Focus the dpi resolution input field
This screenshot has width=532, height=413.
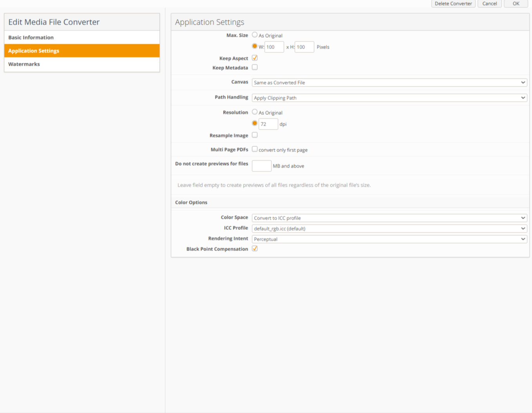(268, 124)
